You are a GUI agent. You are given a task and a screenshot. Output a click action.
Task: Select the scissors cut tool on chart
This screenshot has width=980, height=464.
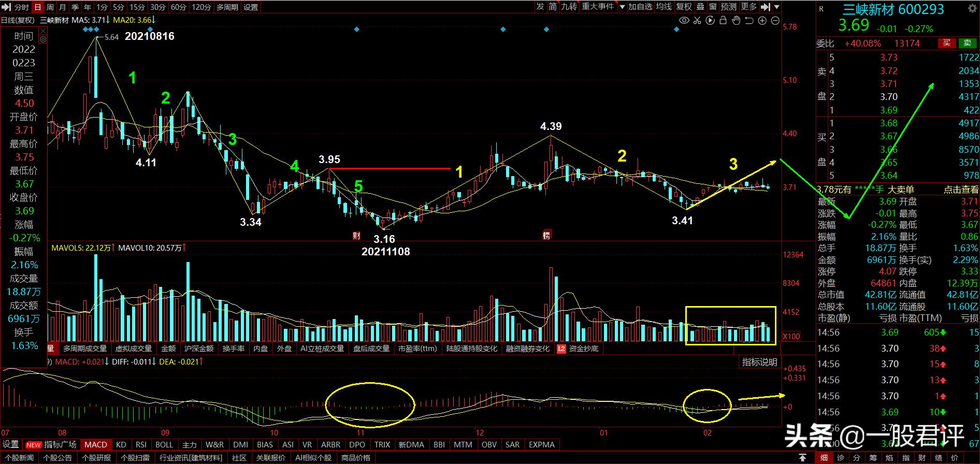(x=697, y=21)
